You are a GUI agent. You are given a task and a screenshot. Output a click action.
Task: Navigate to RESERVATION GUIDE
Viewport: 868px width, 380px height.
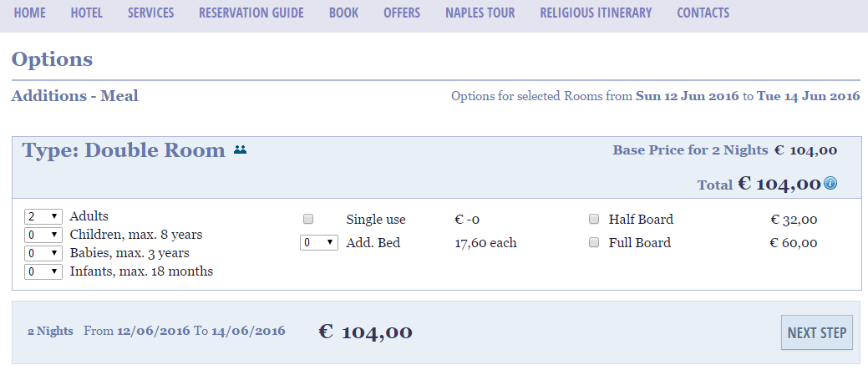(x=251, y=13)
